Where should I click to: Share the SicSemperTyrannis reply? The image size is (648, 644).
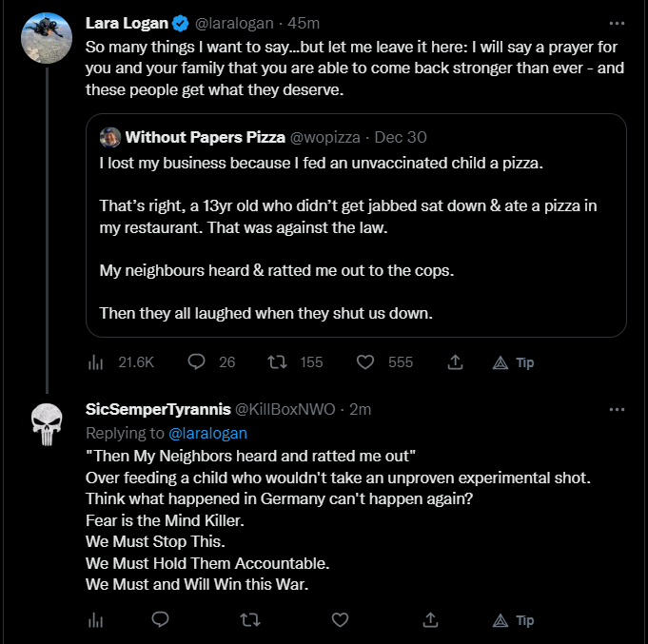[x=430, y=620]
